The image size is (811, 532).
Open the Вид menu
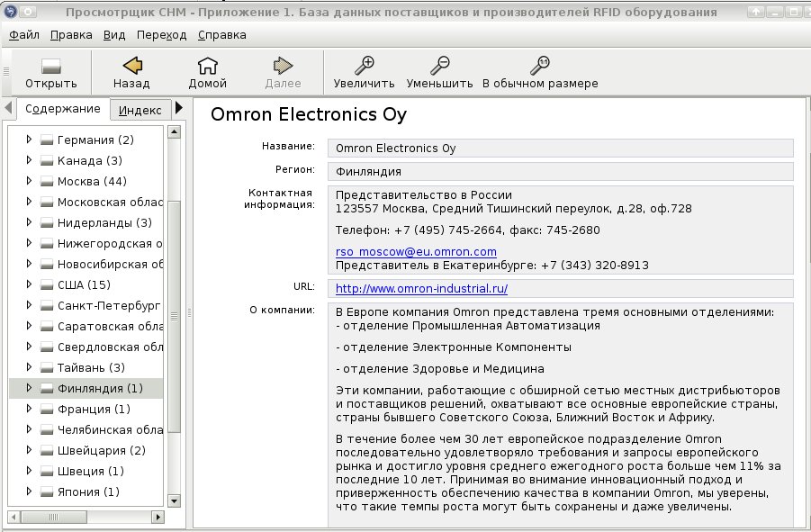114,35
